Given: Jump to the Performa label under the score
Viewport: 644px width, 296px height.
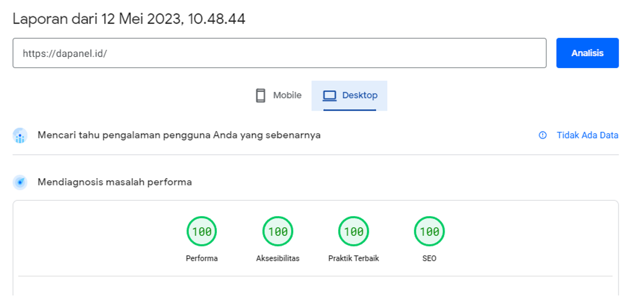Looking at the screenshot, I should click(x=202, y=259).
